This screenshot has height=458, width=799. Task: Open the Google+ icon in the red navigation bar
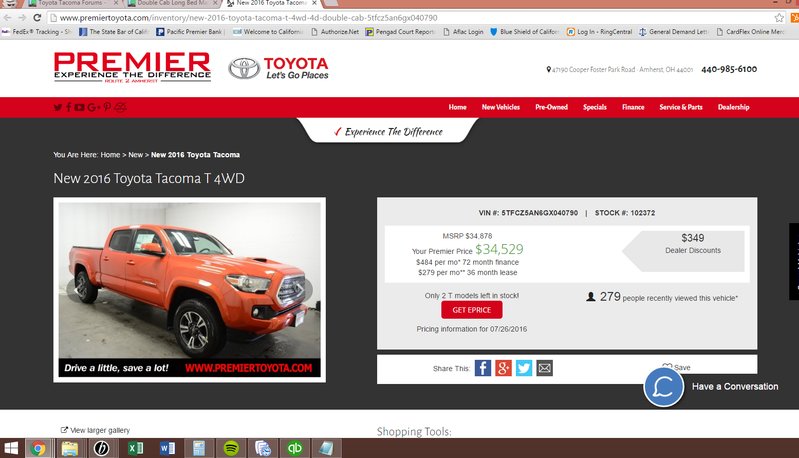click(93, 107)
